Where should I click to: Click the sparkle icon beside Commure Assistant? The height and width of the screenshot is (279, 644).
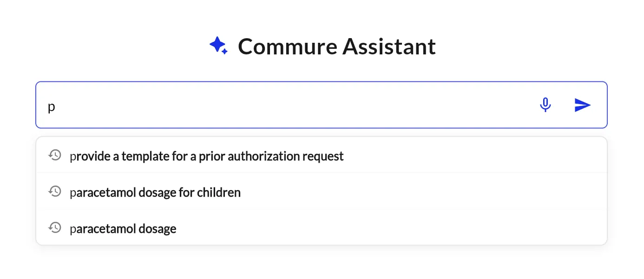tap(218, 45)
